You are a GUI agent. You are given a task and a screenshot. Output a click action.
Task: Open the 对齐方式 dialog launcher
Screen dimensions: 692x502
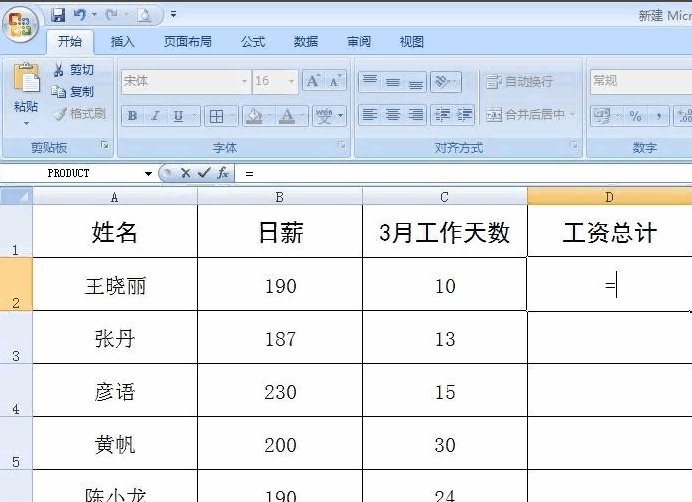[x=573, y=144]
